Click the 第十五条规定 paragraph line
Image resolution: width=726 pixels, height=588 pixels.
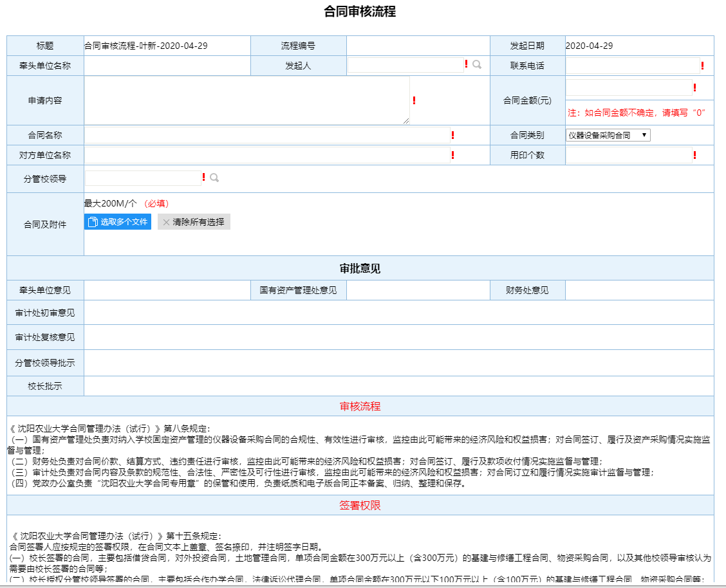point(116,536)
